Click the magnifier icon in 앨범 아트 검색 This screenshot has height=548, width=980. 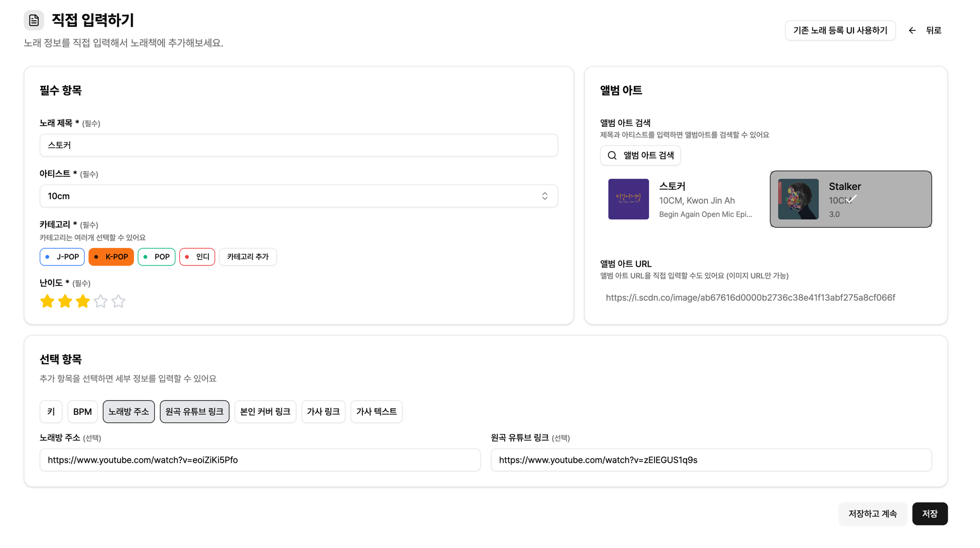click(612, 155)
